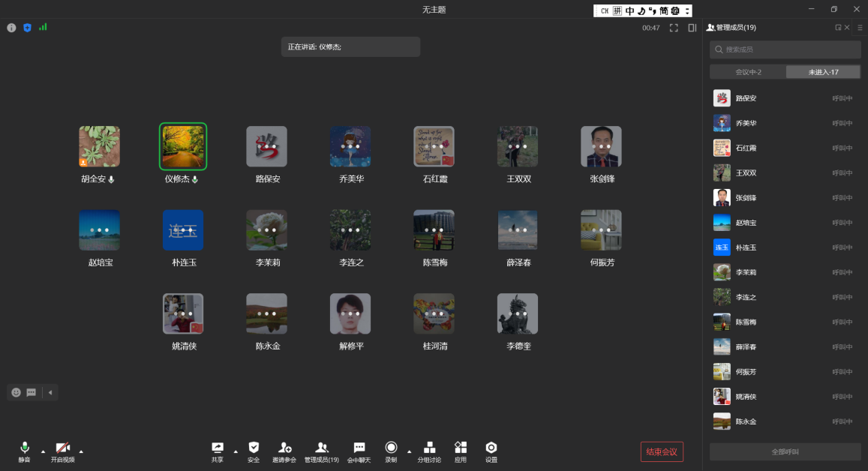Open video options arrow beside 开启视频
Image resolution: width=868 pixels, height=471 pixels.
click(81, 451)
